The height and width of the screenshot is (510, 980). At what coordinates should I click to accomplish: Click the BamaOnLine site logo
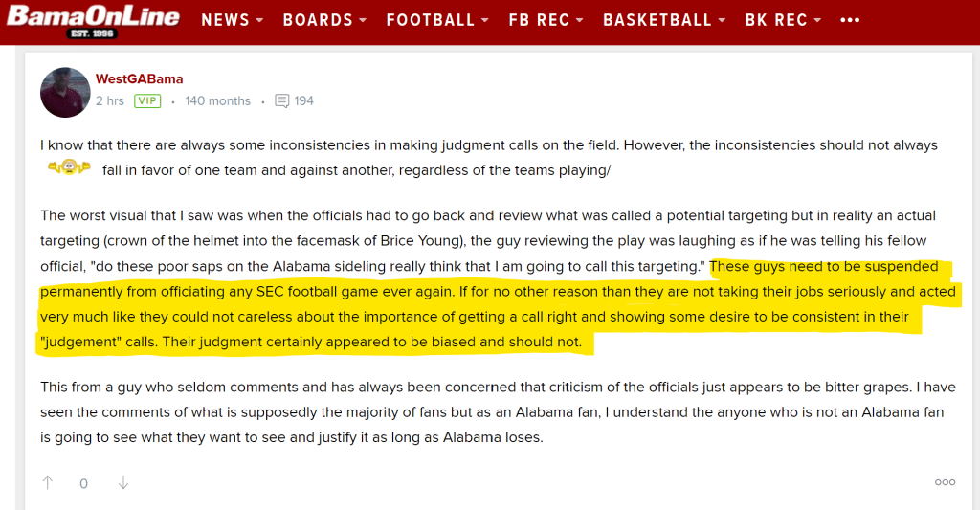pyautogui.click(x=93, y=21)
